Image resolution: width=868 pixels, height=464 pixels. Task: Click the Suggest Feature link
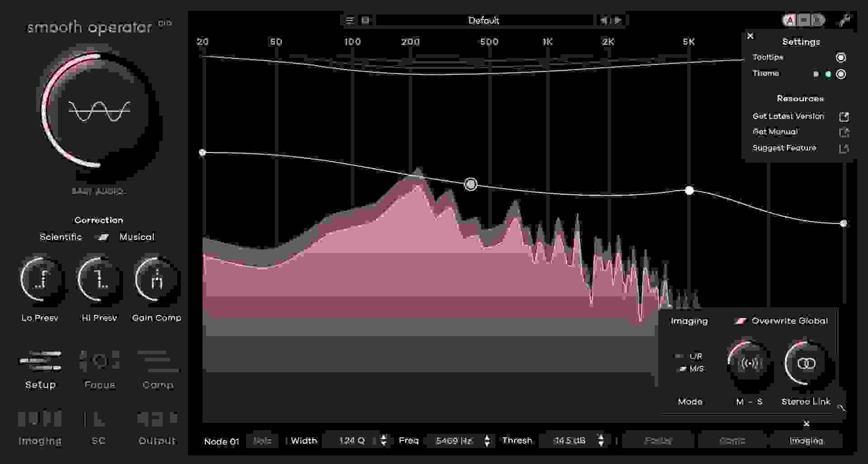coord(784,148)
